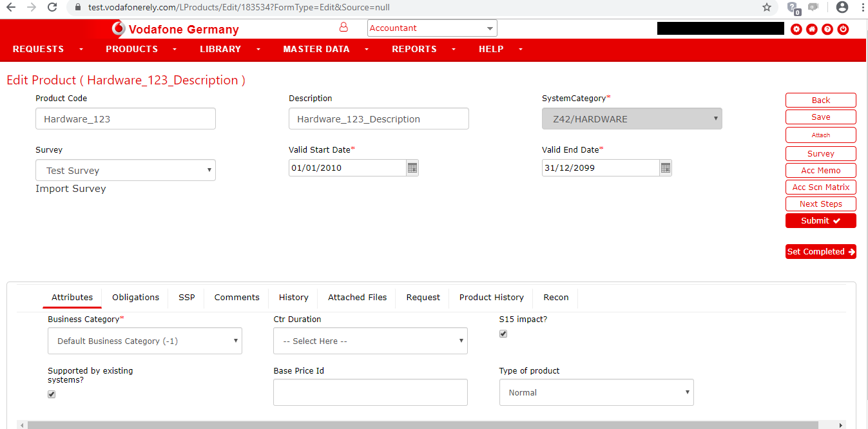Click the browser address bar URL
The width and height of the screenshot is (868, 429).
tap(238, 8)
